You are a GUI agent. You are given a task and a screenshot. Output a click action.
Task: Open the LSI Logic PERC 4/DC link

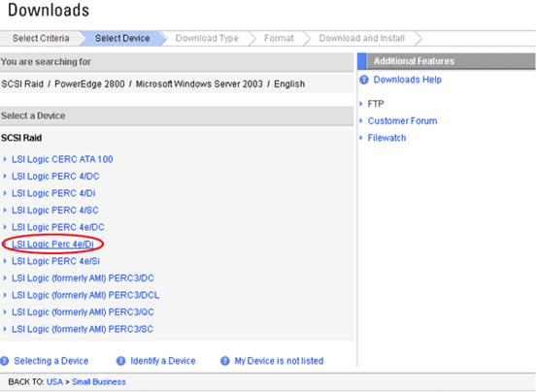coord(55,177)
